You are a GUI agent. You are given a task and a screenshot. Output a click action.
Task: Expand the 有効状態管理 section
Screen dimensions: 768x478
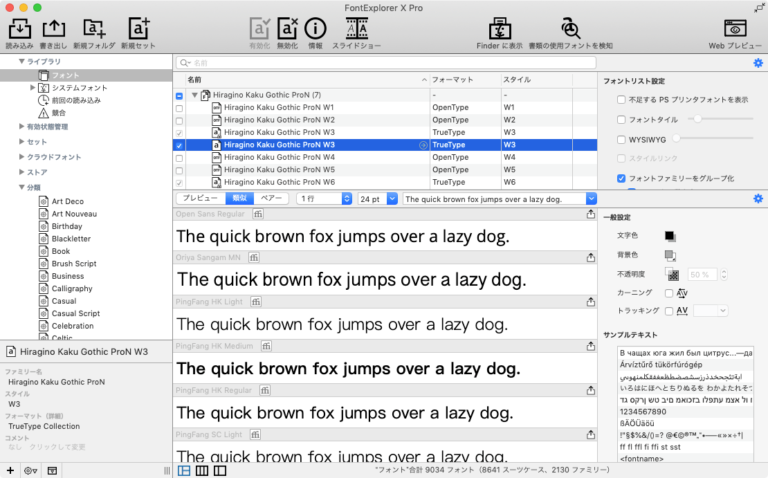pyautogui.click(x=22, y=126)
